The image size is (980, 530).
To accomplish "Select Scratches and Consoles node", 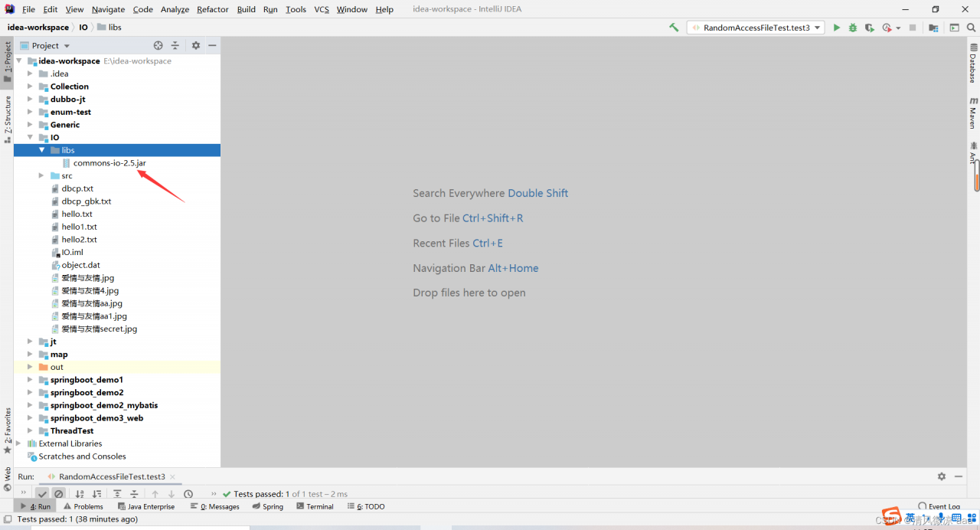I will (x=82, y=456).
